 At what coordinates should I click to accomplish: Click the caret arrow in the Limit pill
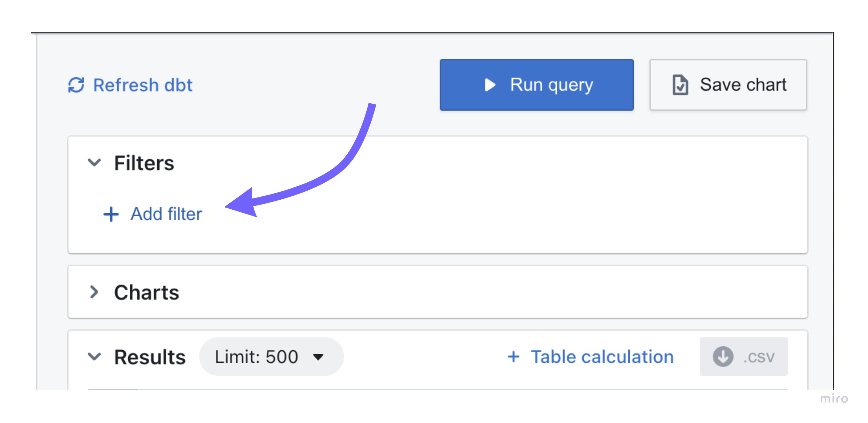coord(318,357)
